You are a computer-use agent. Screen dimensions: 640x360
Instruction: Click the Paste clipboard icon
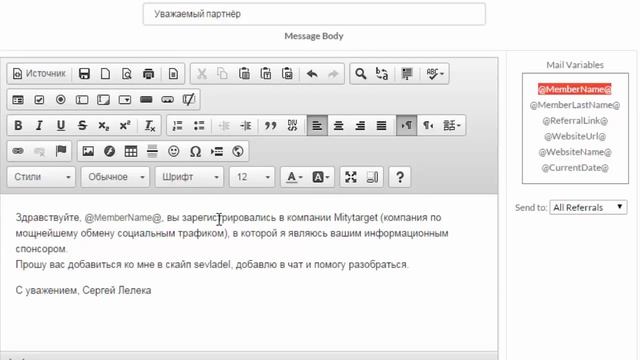click(244, 74)
